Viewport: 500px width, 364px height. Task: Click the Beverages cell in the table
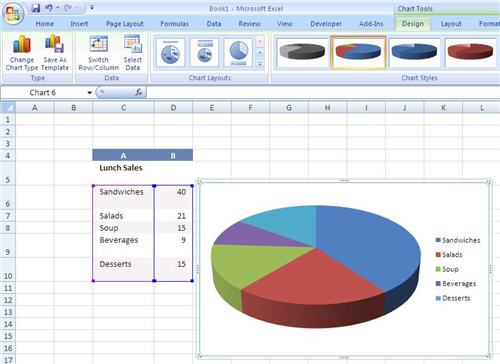[x=123, y=246]
